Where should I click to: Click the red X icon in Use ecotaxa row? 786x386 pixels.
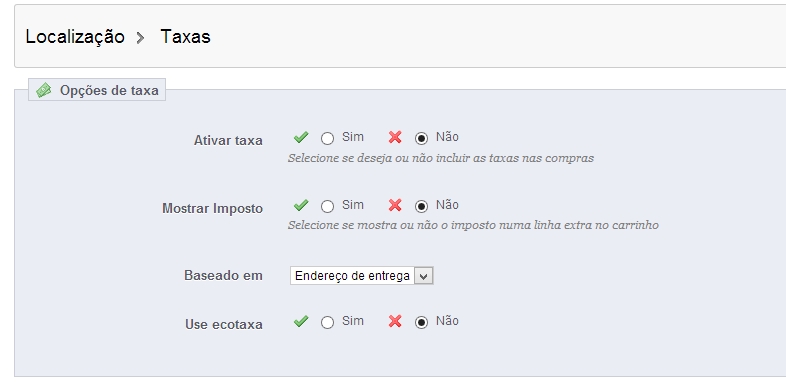395,321
